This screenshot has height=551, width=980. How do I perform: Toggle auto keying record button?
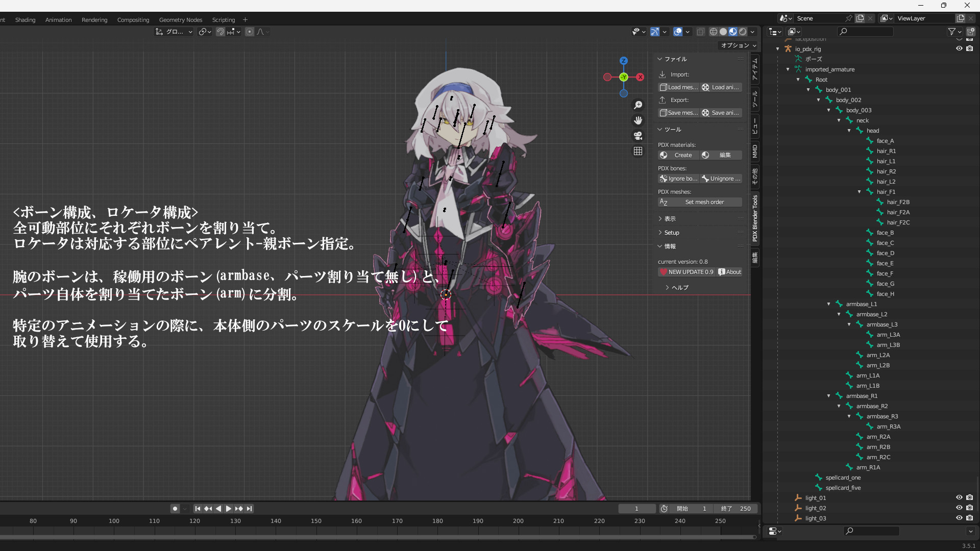tap(175, 509)
